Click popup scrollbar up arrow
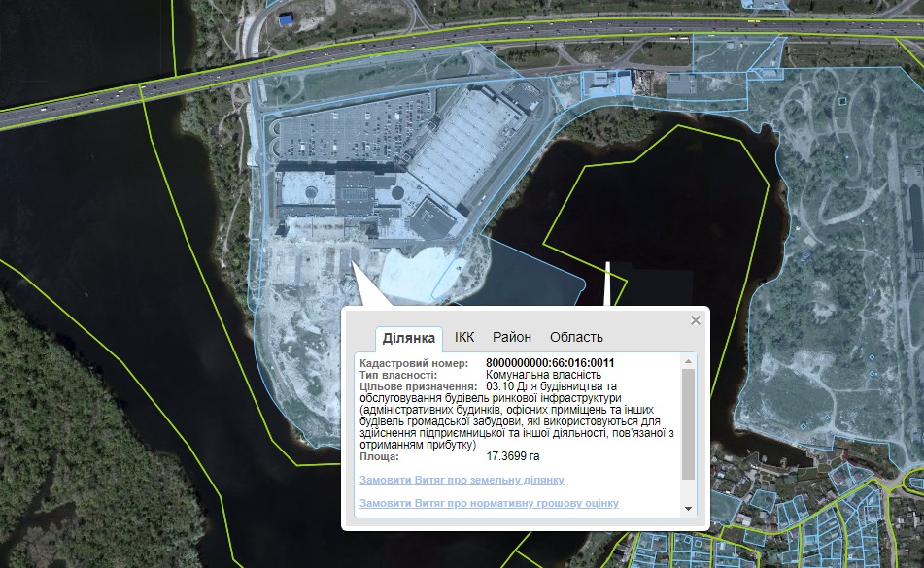This screenshot has height=568, width=924. coord(689,361)
